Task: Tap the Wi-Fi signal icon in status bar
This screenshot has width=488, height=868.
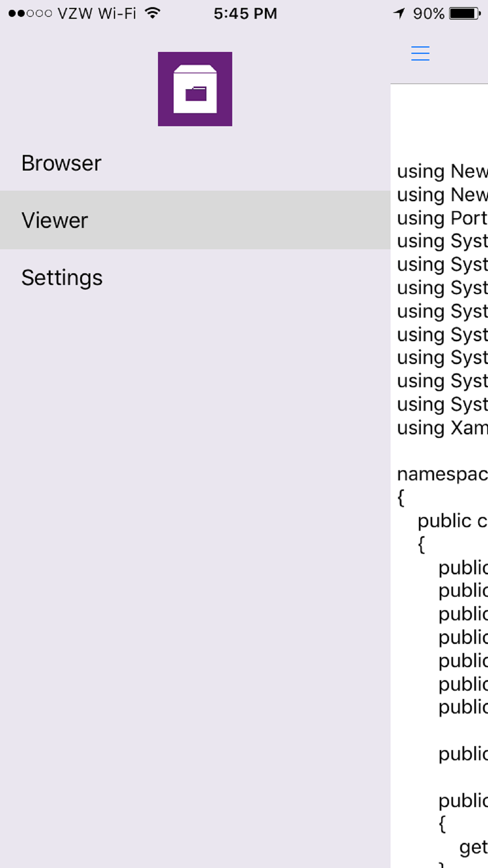Action: pos(152,13)
